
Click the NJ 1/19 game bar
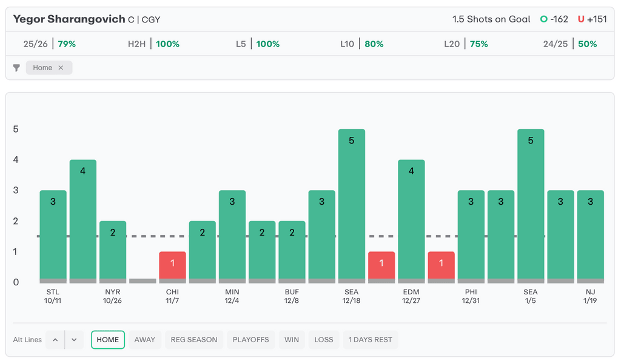pos(590,236)
